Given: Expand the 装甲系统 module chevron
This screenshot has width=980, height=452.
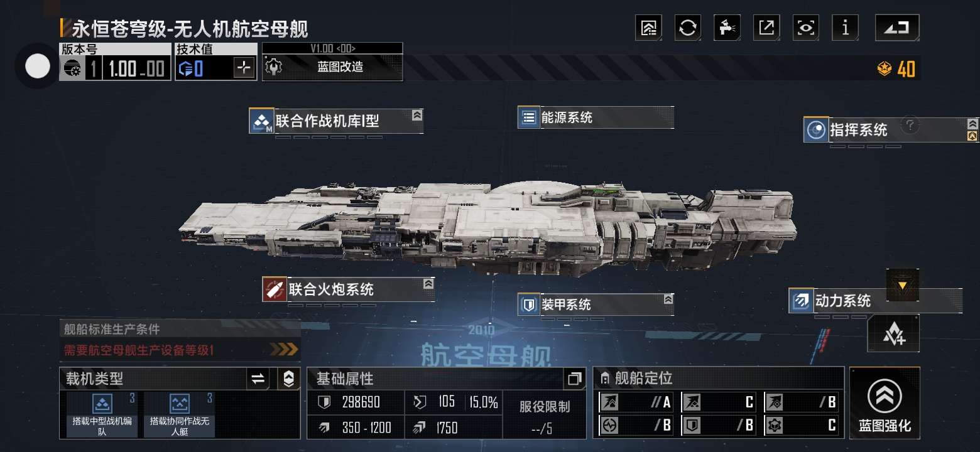Looking at the screenshot, I should (x=668, y=300).
